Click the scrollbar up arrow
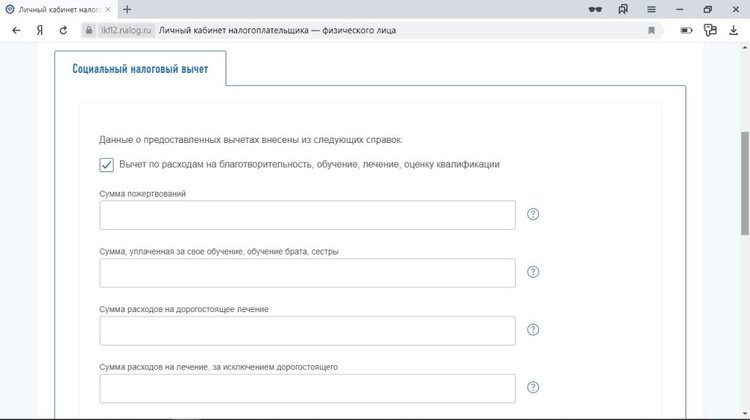This screenshot has width=750, height=420. coord(745,47)
